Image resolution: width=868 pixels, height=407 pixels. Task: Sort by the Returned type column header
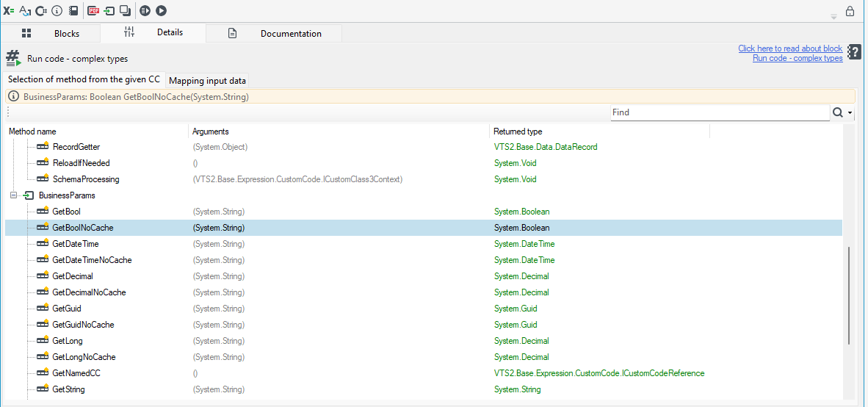[x=599, y=132]
